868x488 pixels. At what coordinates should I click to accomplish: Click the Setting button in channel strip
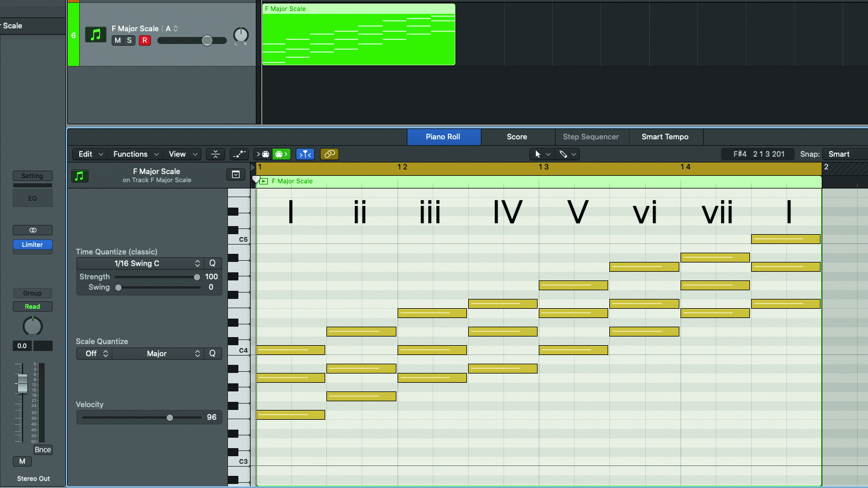[32, 176]
